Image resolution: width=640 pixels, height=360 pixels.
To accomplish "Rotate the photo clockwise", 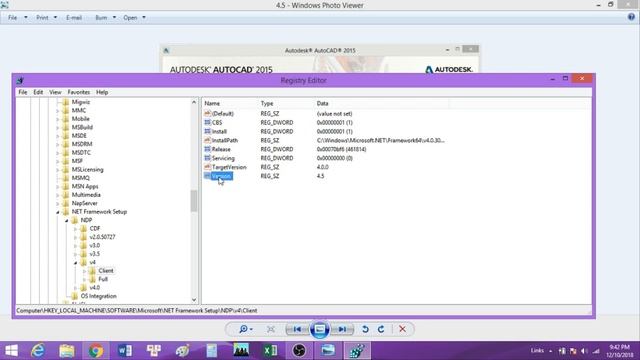I will tap(381, 329).
